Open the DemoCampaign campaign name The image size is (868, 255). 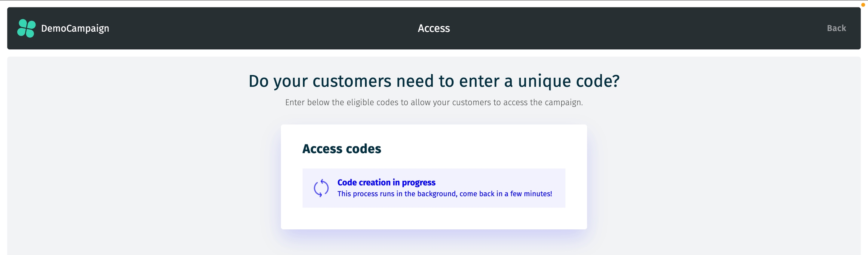point(75,28)
